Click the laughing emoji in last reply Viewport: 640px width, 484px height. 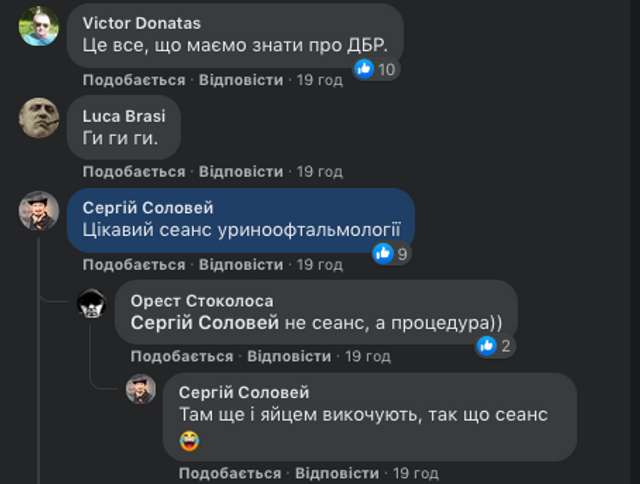click(x=189, y=441)
